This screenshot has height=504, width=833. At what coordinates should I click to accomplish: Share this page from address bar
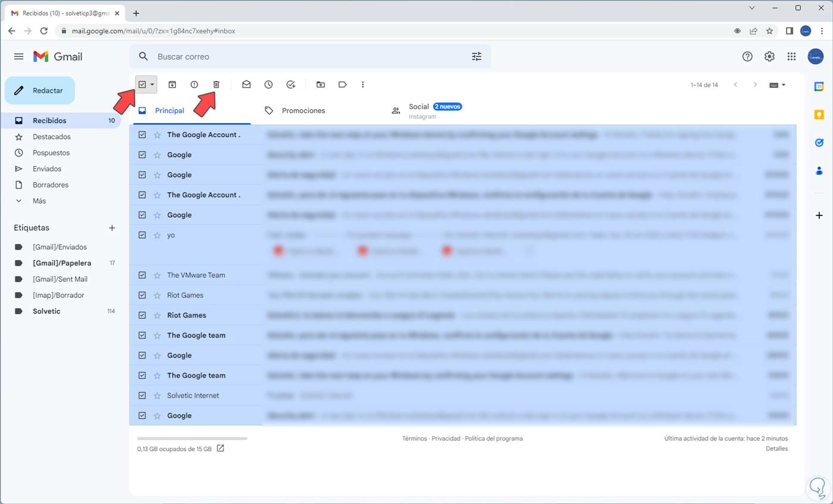(753, 31)
